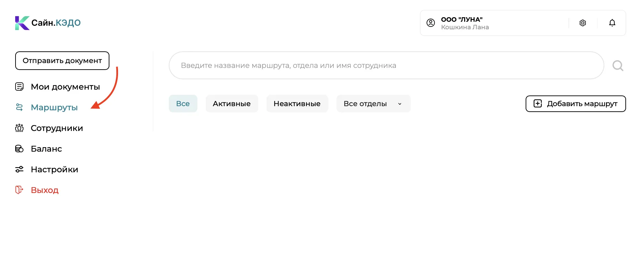Viewport: 644px width, 264px height.
Task: Click the Маршруты route icon
Action: [19, 107]
